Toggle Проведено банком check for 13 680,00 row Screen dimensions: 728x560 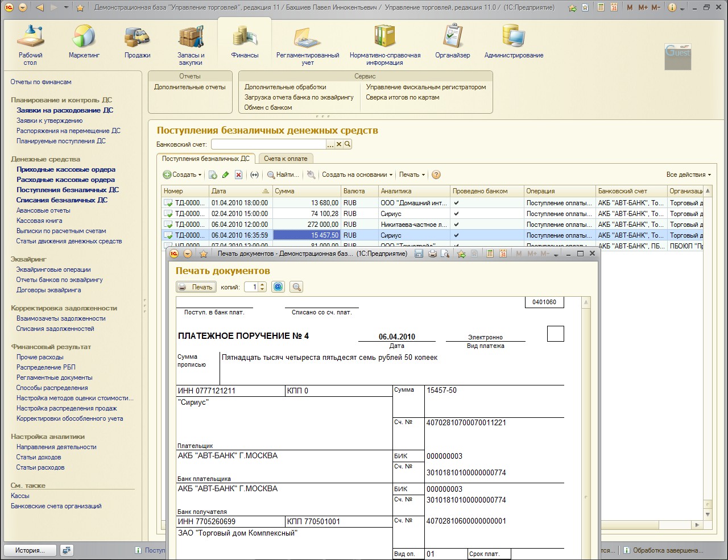tap(456, 203)
